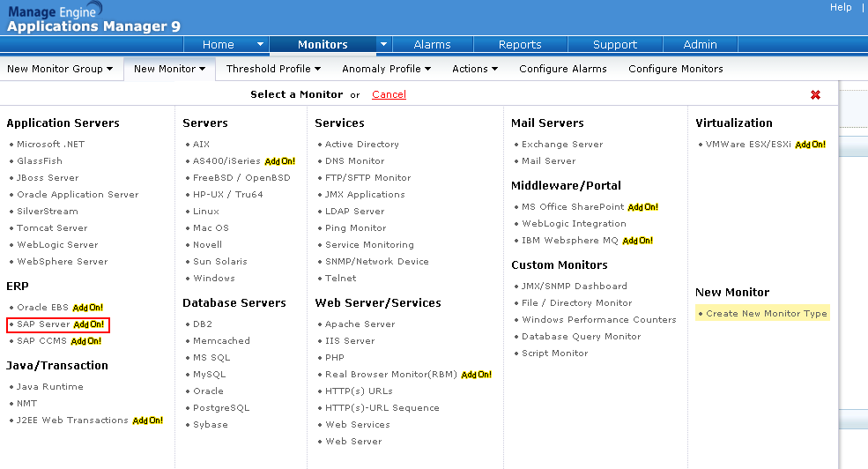Viewport: 868px width, 469px height.
Task: Select Microsoft .NET monitor
Action: click(50, 144)
